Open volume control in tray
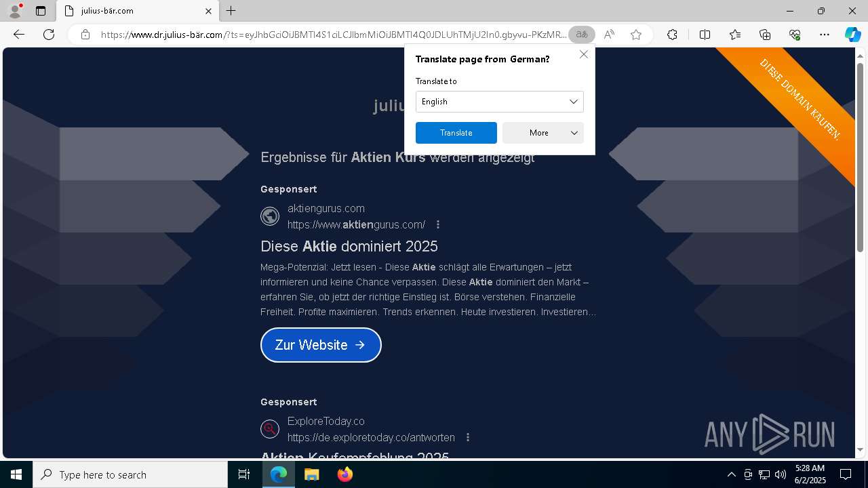The width and height of the screenshot is (868, 488). tap(781, 474)
